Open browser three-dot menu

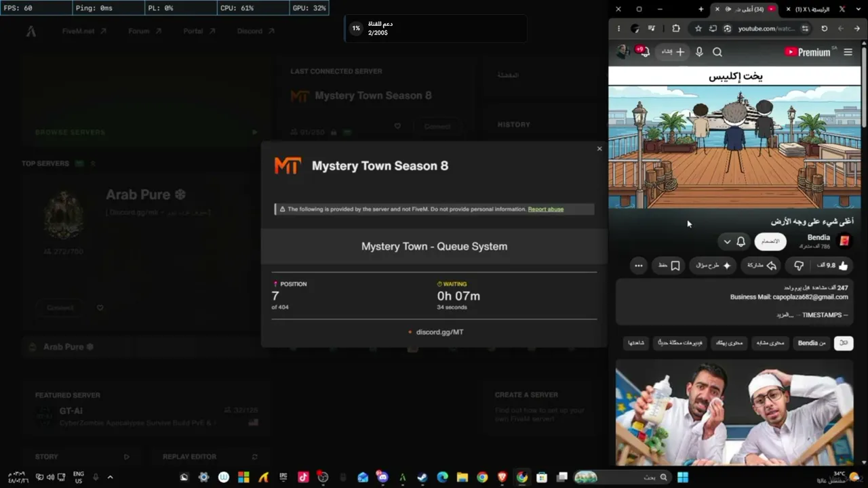(618, 28)
